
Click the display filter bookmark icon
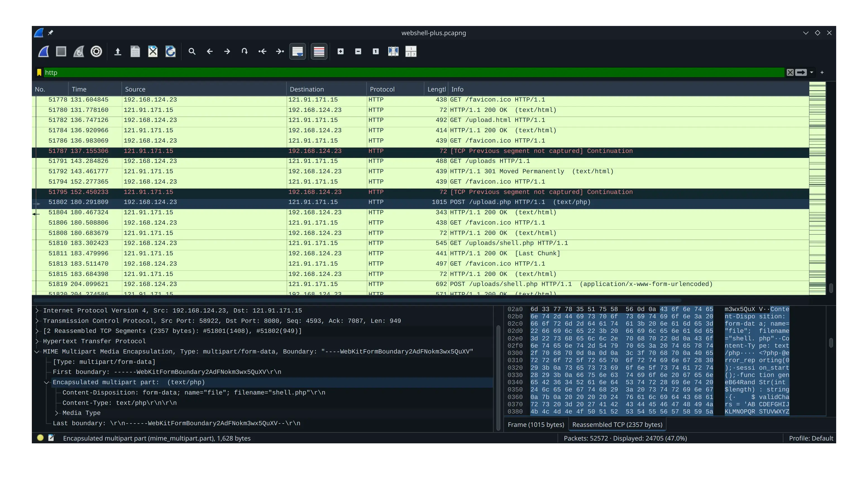(x=39, y=73)
